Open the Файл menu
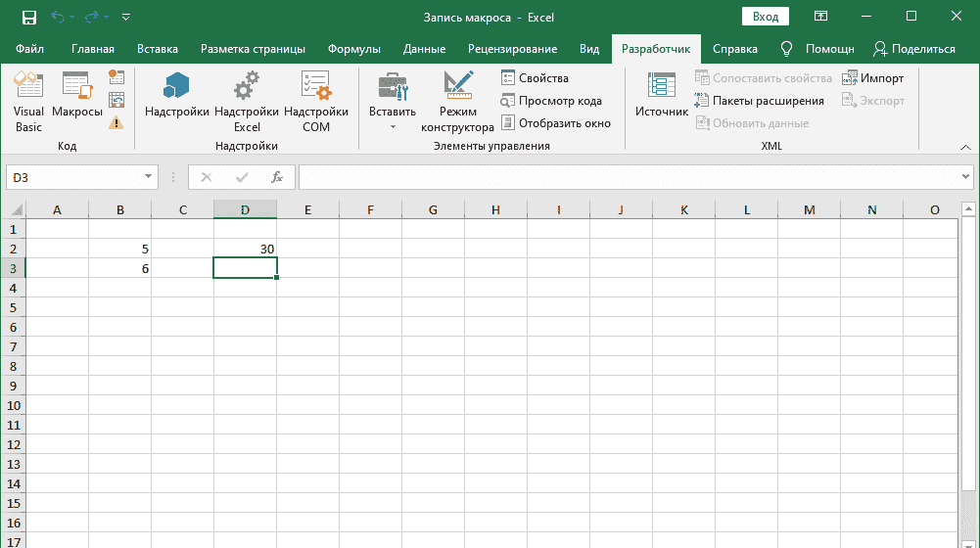Viewport: 980px width, 548px height. point(29,49)
